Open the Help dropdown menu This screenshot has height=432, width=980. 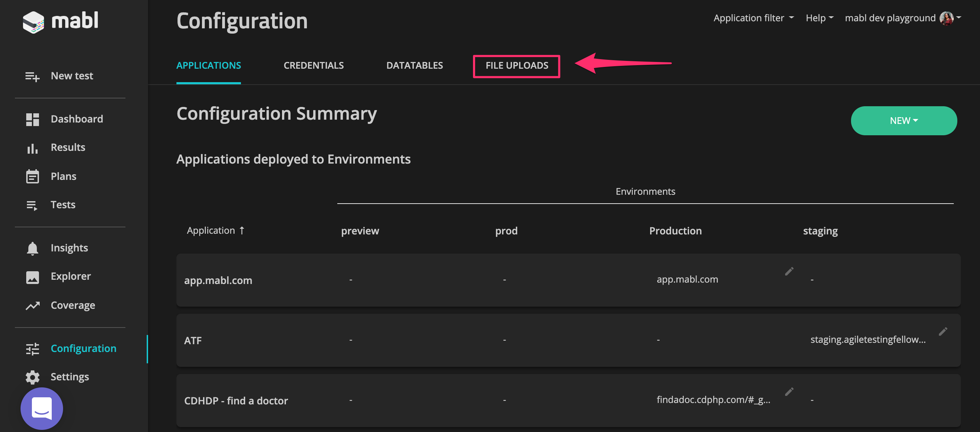(819, 18)
